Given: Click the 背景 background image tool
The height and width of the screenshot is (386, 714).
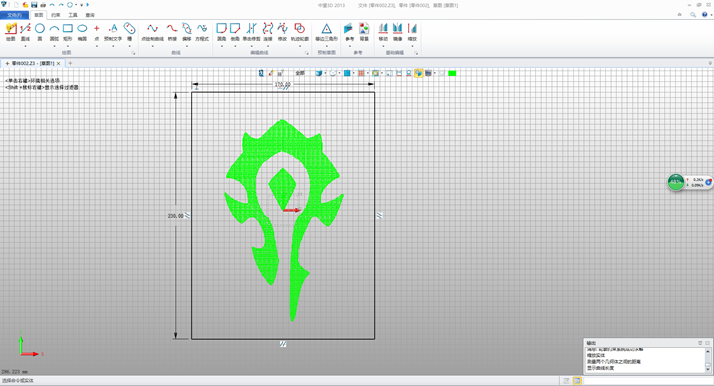Looking at the screenshot, I should coord(364,32).
